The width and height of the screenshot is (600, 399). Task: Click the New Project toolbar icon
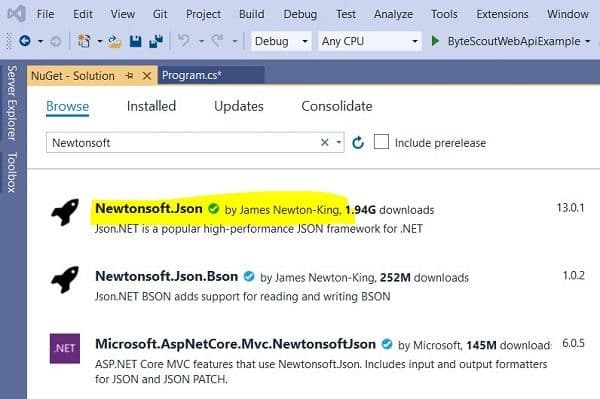point(84,41)
